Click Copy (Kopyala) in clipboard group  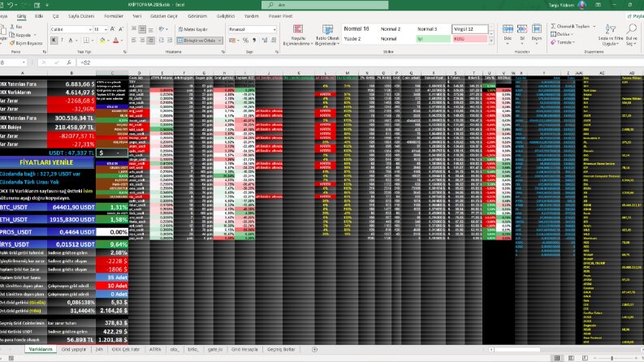pyautogui.click(x=20, y=35)
